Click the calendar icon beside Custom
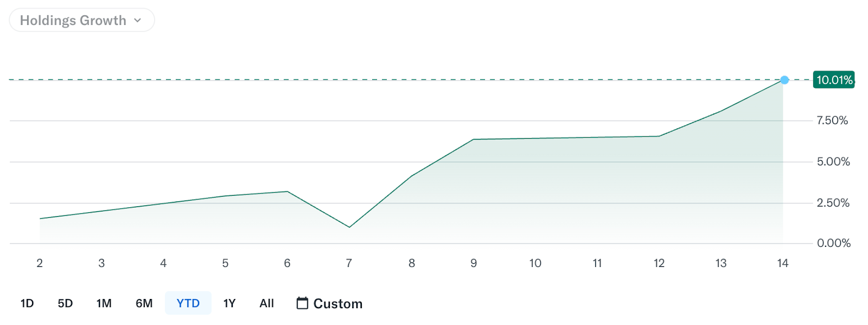Screen dimensions: 868x325 pyautogui.click(x=302, y=303)
